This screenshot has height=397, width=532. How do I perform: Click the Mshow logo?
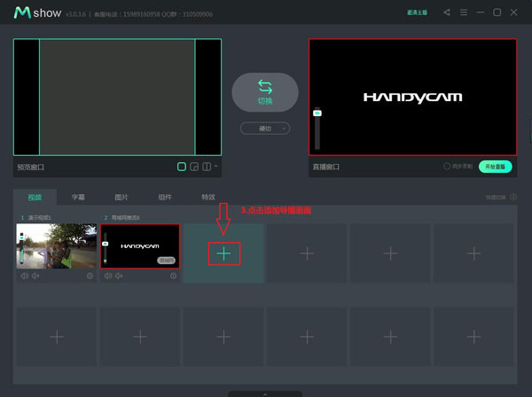tap(37, 13)
